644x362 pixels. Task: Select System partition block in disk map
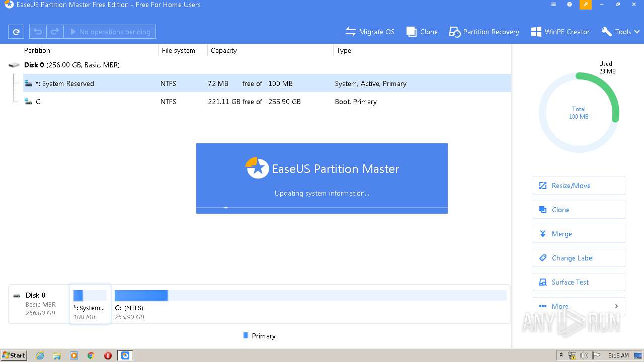point(90,304)
